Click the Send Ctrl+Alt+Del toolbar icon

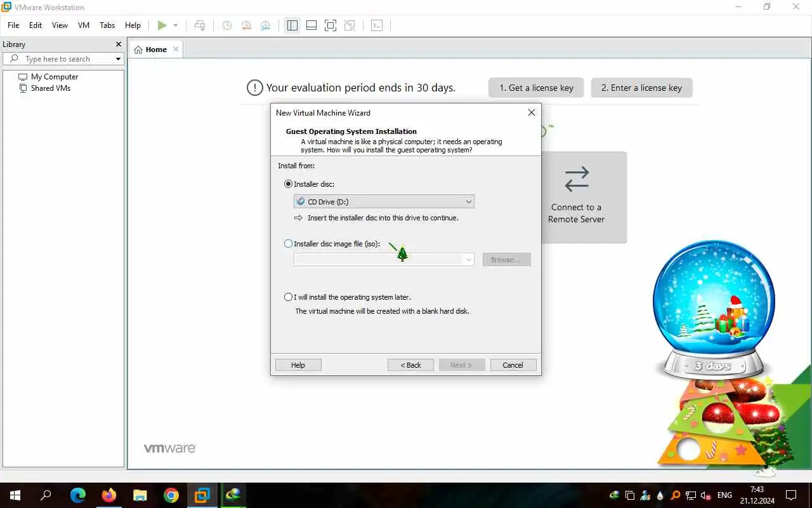[200, 25]
